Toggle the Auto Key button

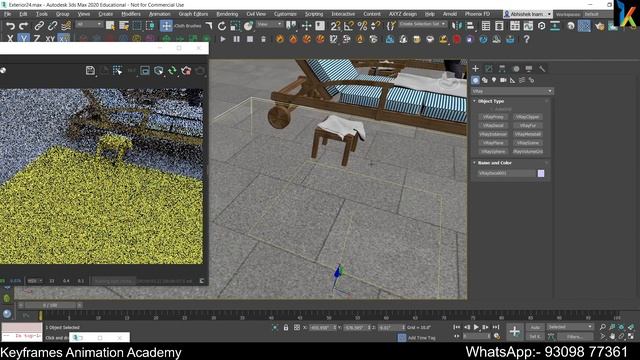coord(535,327)
